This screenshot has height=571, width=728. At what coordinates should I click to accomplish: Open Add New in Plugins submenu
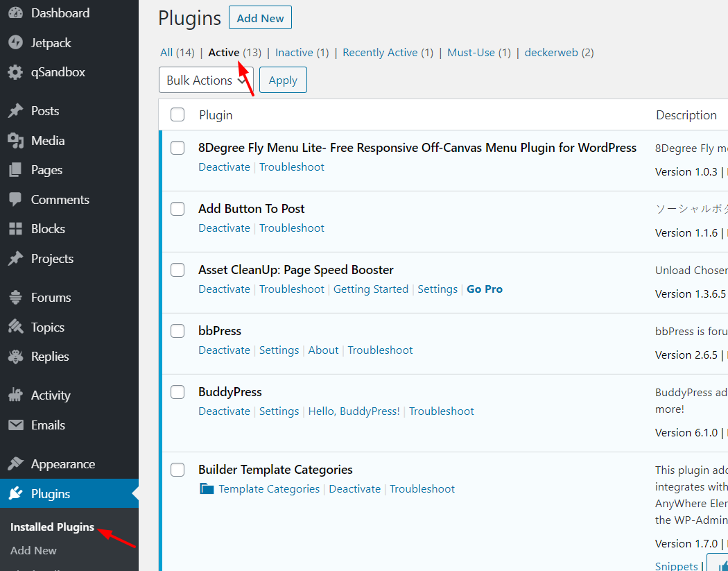coord(33,551)
